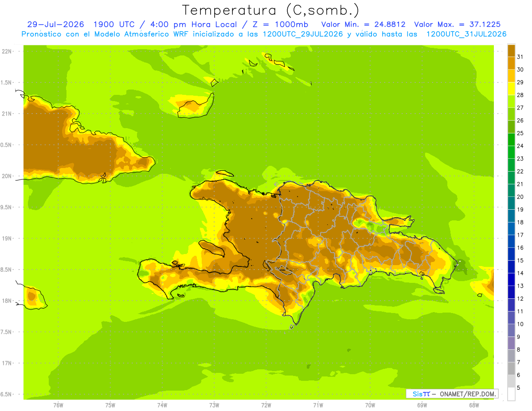Click legend label "21"

520,184
